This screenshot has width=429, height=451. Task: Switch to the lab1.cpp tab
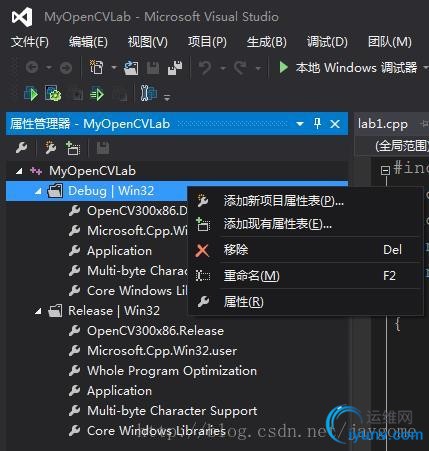click(383, 124)
